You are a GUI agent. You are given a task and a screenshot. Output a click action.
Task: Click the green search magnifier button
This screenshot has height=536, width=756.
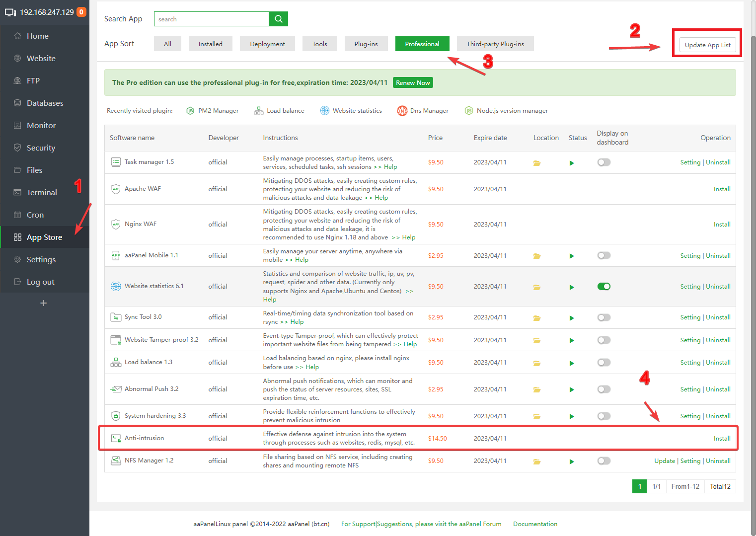(278, 19)
